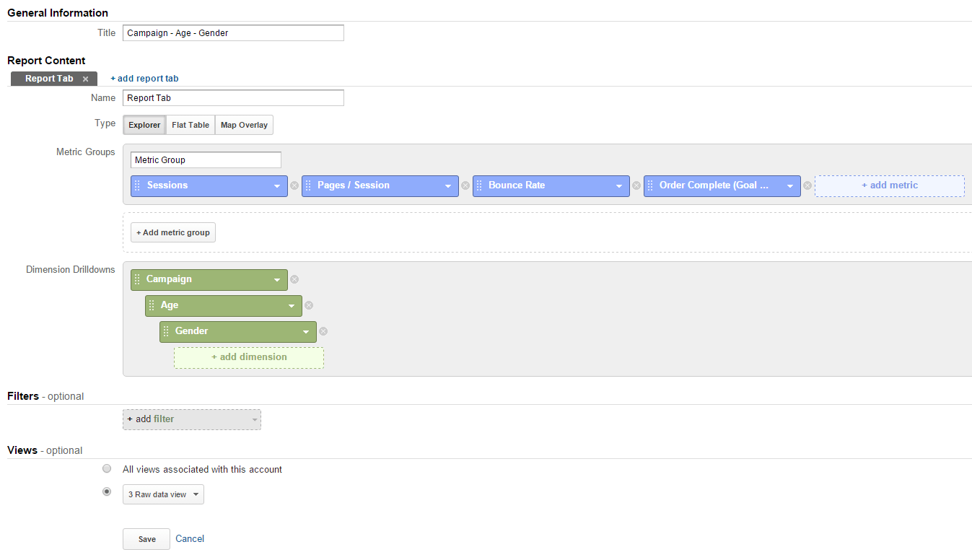Remove the Age dimension drilldown

click(309, 306)
